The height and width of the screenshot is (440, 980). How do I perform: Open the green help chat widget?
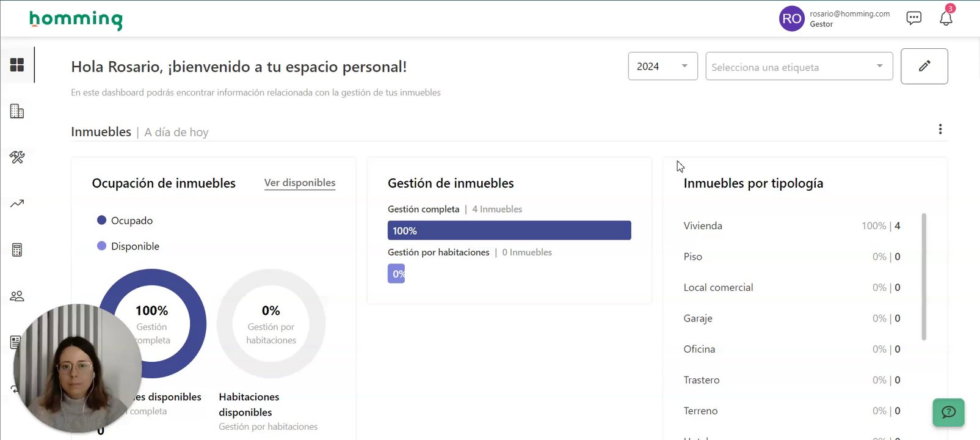coord(948,413)
